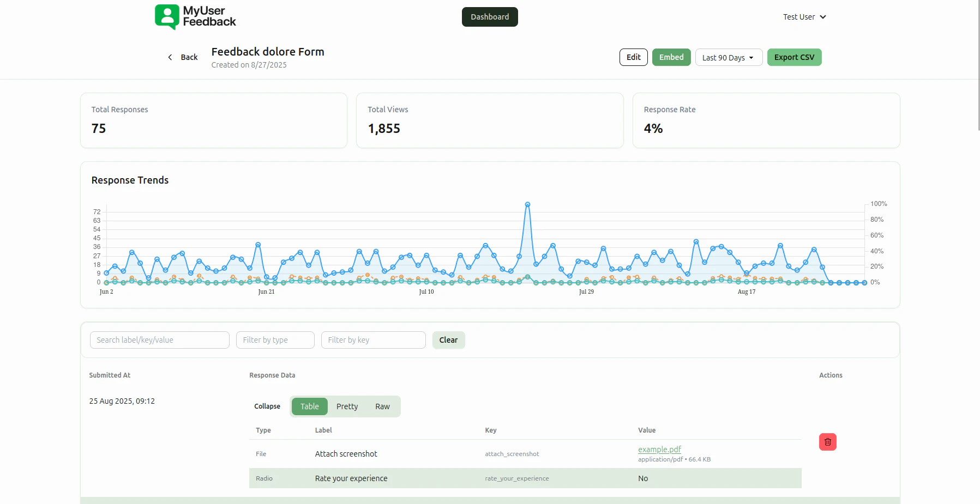Clear all active filters
Screen dimensions: 980x504
coord(448,339)
